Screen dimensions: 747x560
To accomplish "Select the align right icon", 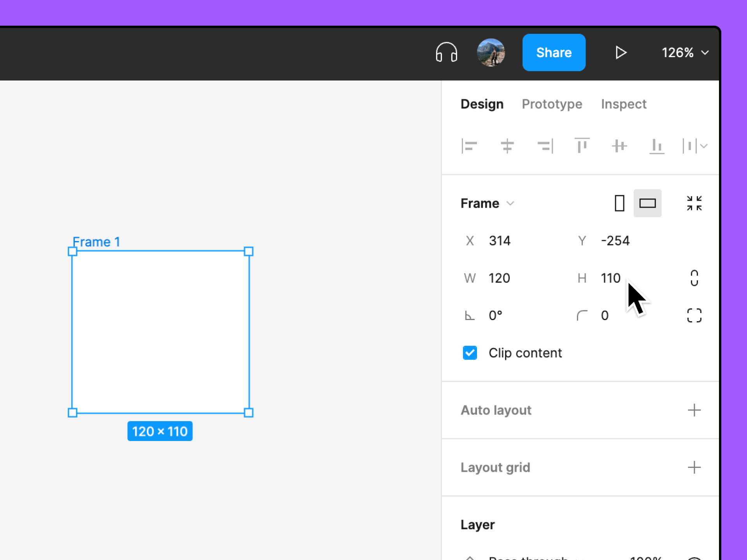I will (545, 146).
